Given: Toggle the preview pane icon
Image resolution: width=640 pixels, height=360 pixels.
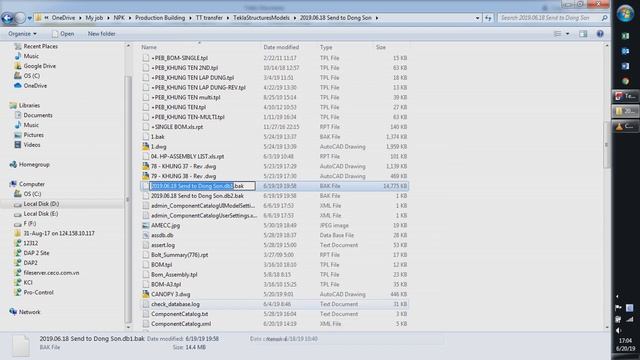Looking at the screenshot, I should [x=583, y=34].
